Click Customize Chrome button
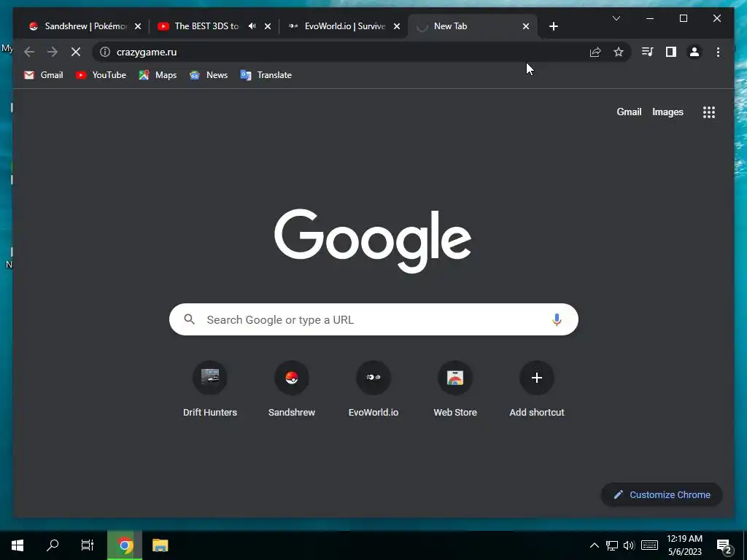747x560 pixels. pos(662,495)
